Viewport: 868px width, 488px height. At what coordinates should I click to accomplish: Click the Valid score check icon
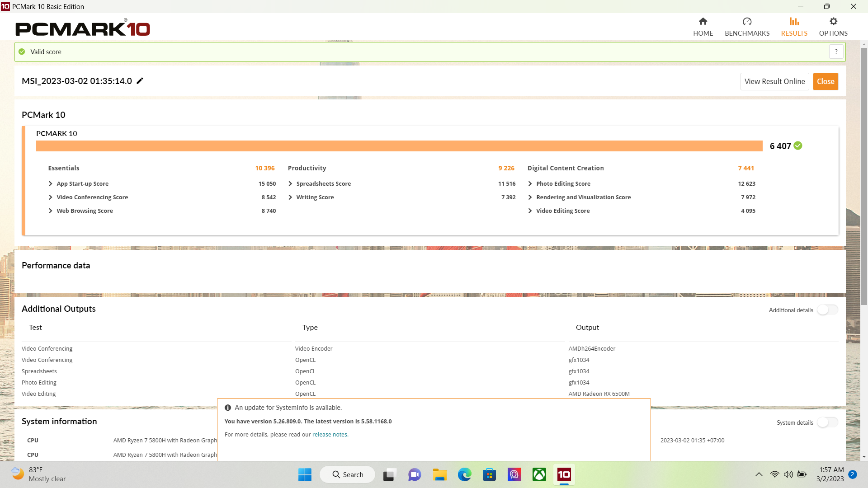tap(22, 52)
